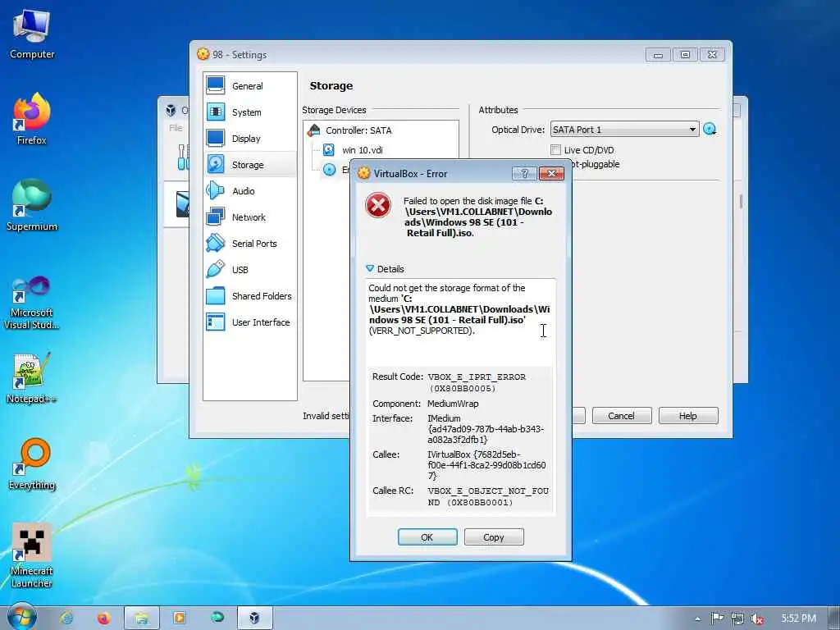Open the Shared Folders settings category

[x=249, y=295]
